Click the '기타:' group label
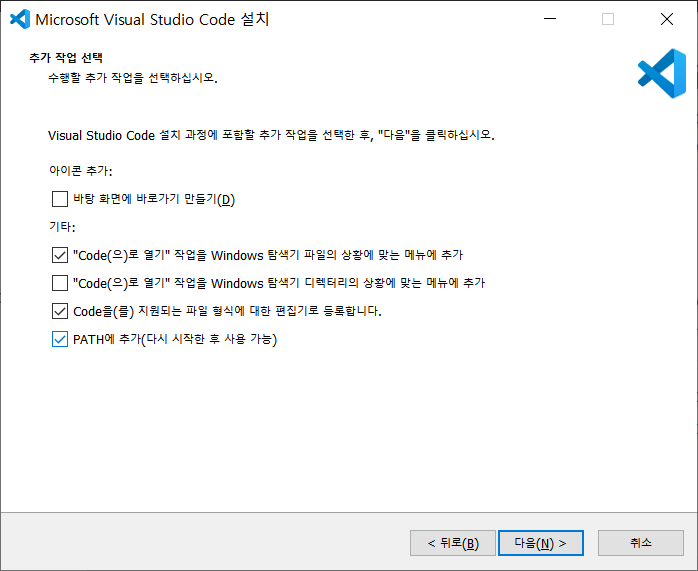 pos(62,227)
